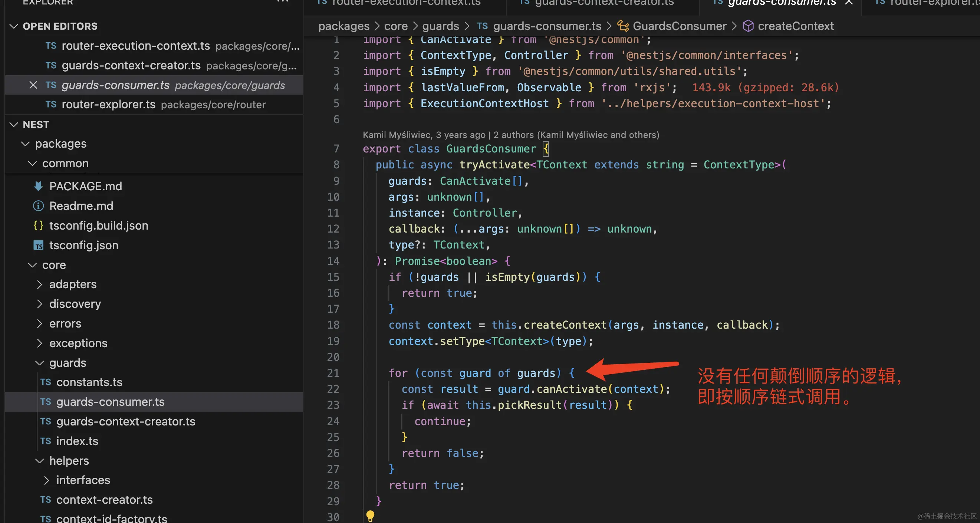980x523 pixels.
Task: Click line number 18 in the gutter
Action: pos(333,325)
